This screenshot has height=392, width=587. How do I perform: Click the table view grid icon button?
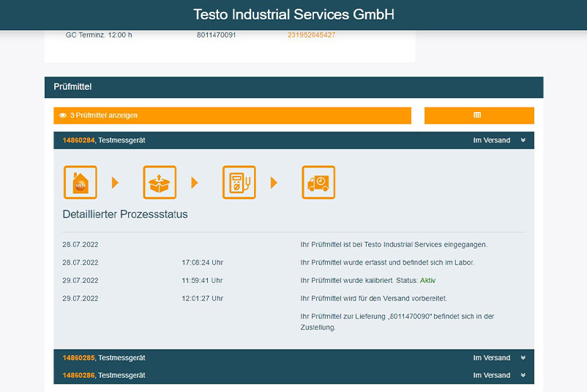click(479, 116)
